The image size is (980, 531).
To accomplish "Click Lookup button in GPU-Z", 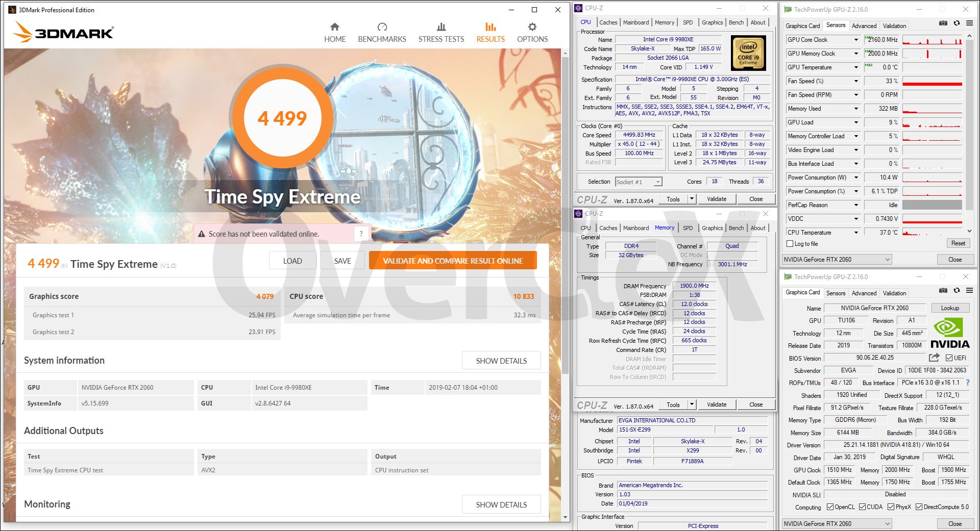I will pyautogui.click(x=950, y=308).
